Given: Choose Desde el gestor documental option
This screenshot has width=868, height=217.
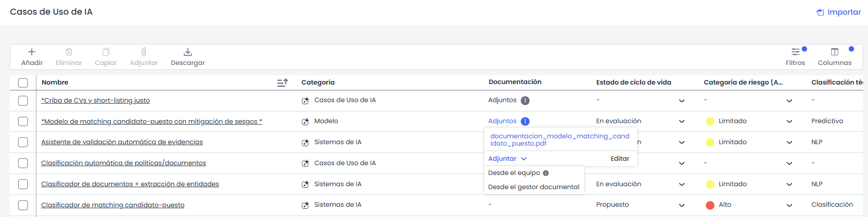Looking at the screenshot, I should (x=534, y=187).
